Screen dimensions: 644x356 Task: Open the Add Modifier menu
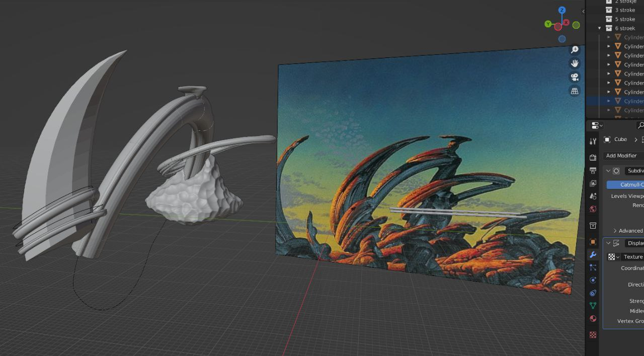[623, 156]
